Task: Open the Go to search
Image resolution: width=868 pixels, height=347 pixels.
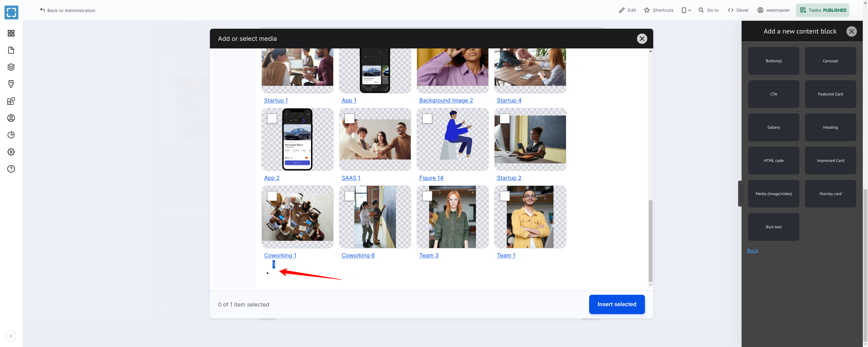Action: (x=709, y=10)
